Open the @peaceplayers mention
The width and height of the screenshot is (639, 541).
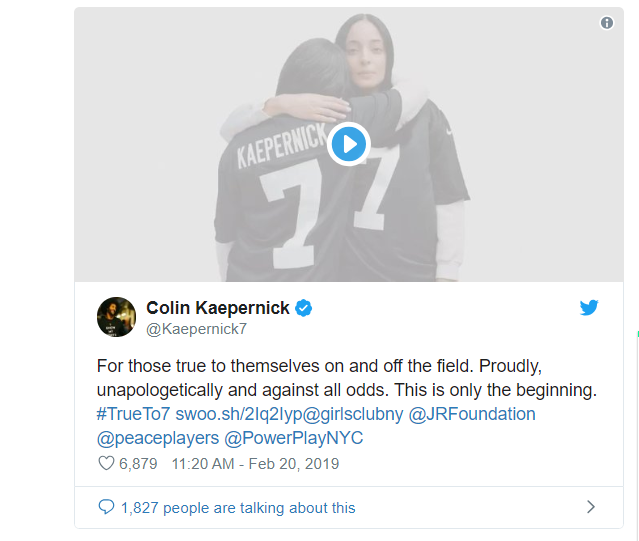pos(158,438)
